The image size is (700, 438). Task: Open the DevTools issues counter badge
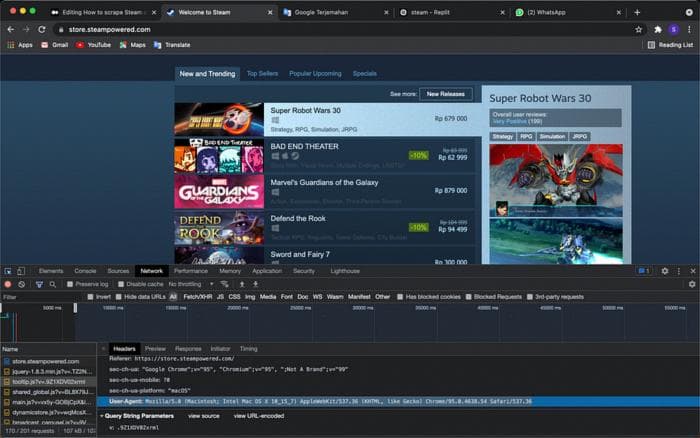[643, 271]
